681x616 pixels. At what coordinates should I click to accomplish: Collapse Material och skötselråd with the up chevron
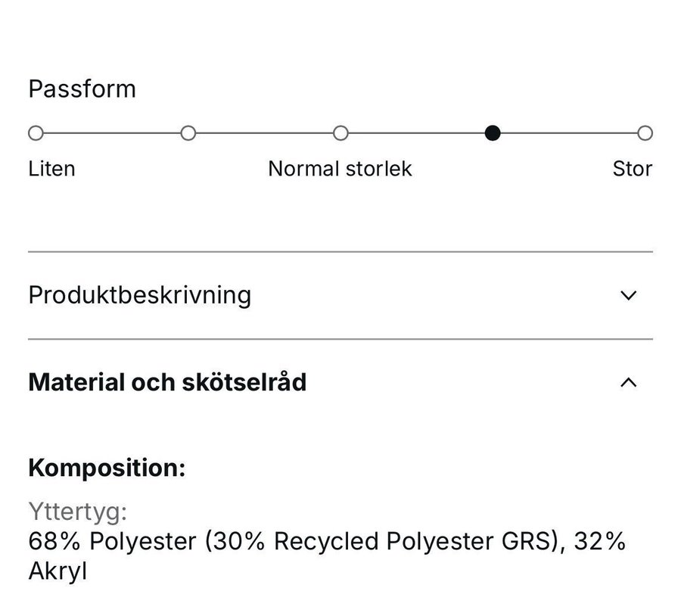(x=628, y=382)
